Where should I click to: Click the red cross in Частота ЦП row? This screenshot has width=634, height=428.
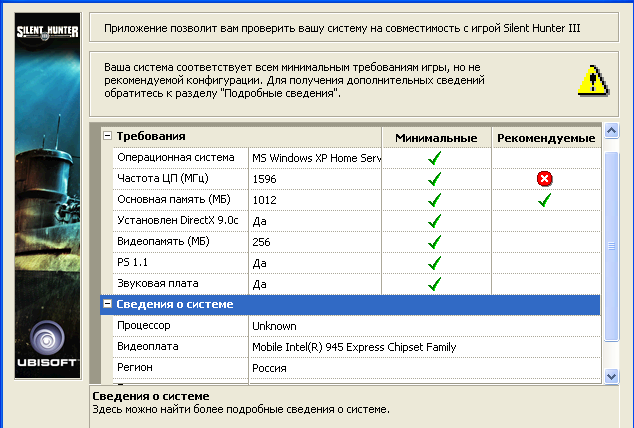(x=545, y=178)
